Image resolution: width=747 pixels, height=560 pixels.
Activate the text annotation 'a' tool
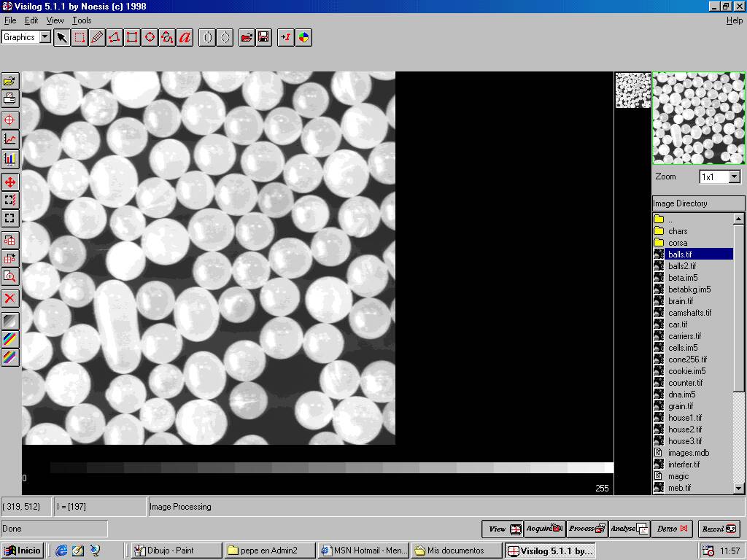click(185, 37)
